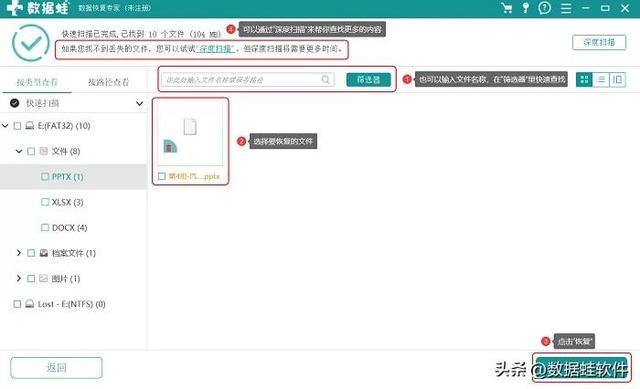Switch to grid thumbnail view
640x389 pixels.
(584, 79)
